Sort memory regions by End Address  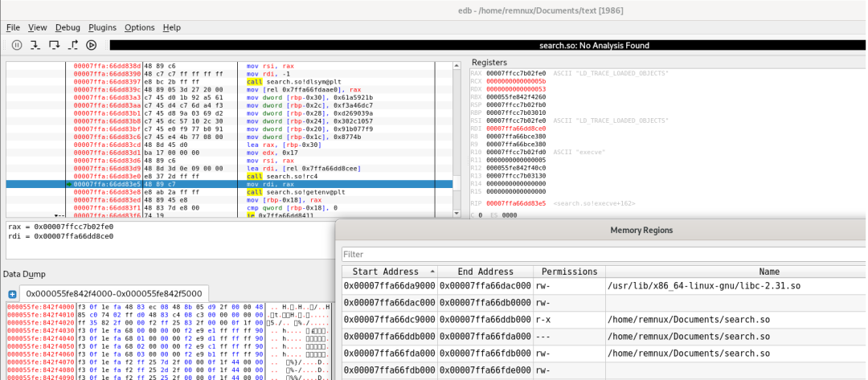pos(485,272)
